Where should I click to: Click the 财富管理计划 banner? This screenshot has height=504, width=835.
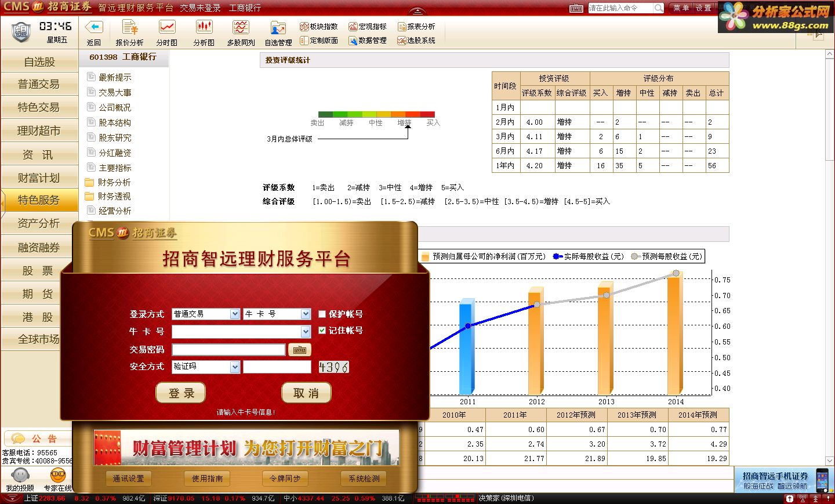[x=246, y=447]
